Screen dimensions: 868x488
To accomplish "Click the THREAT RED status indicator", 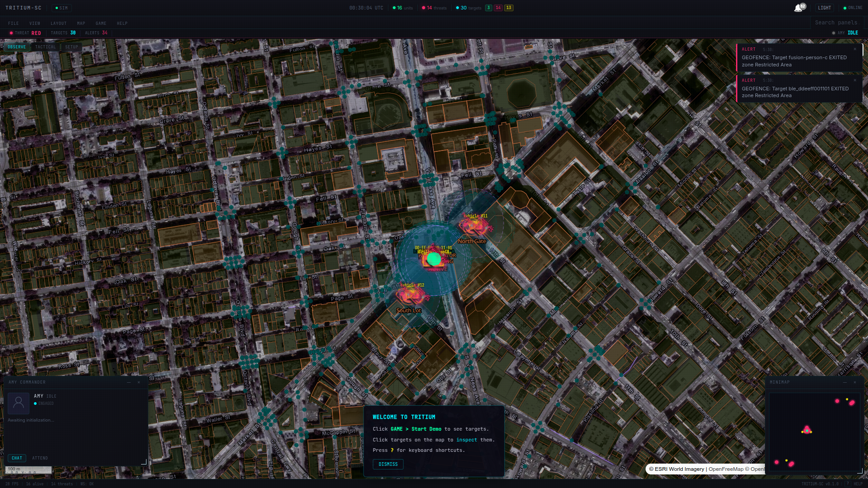I will coord(25,33).
